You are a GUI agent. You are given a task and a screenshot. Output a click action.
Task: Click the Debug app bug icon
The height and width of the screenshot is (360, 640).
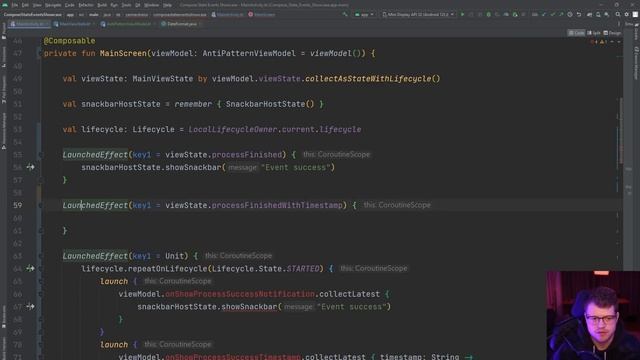pos(489,14)
